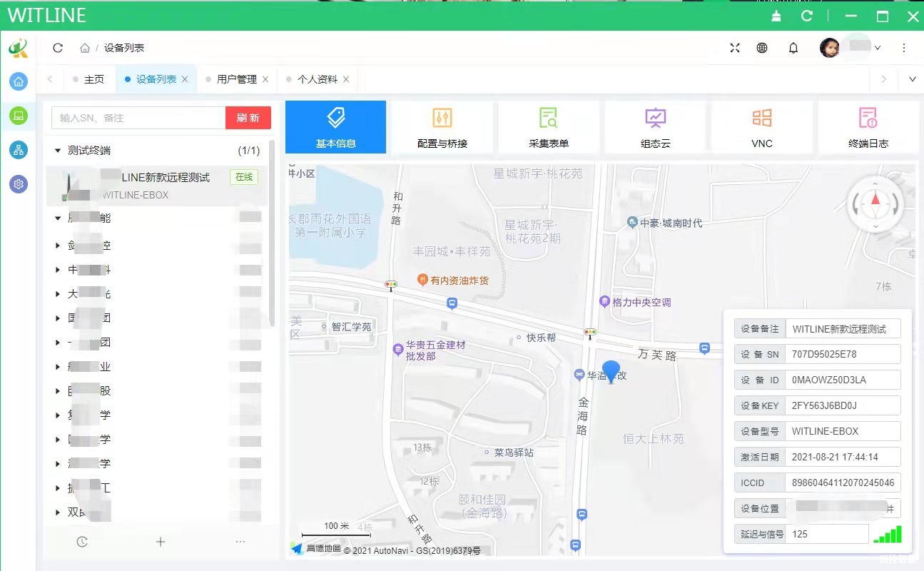924x571 pixels.
Task: Click the globe language icon
Action: [x=762, y=48]
